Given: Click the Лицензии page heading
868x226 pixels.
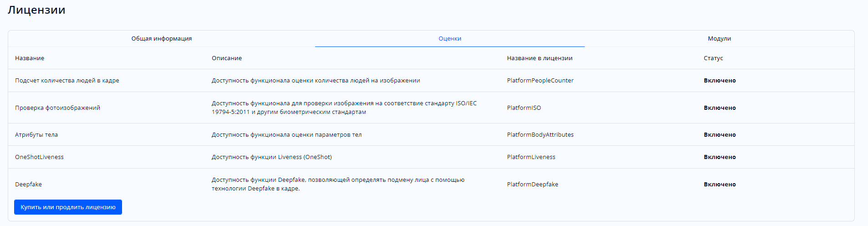Looking at the screenshot, I should [36, 10].
